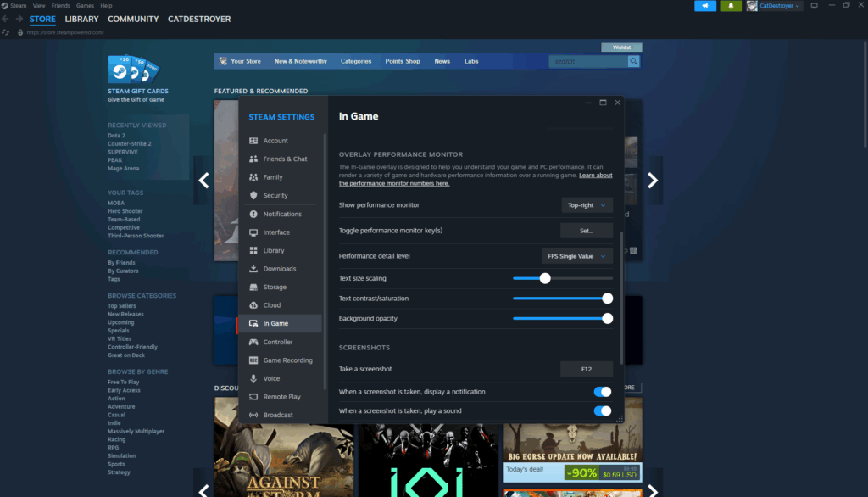
Task: Go back with browser back arrow
Action: tap(6, 19)
